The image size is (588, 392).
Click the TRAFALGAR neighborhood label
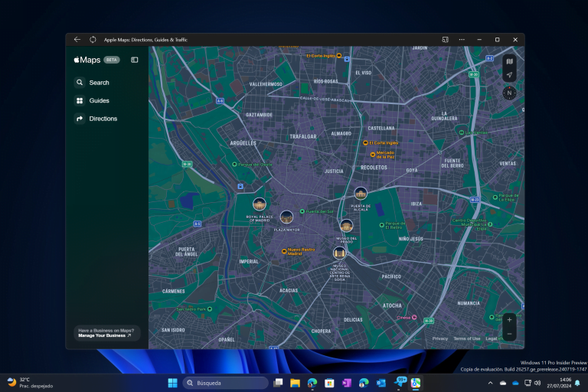(303, 137)
